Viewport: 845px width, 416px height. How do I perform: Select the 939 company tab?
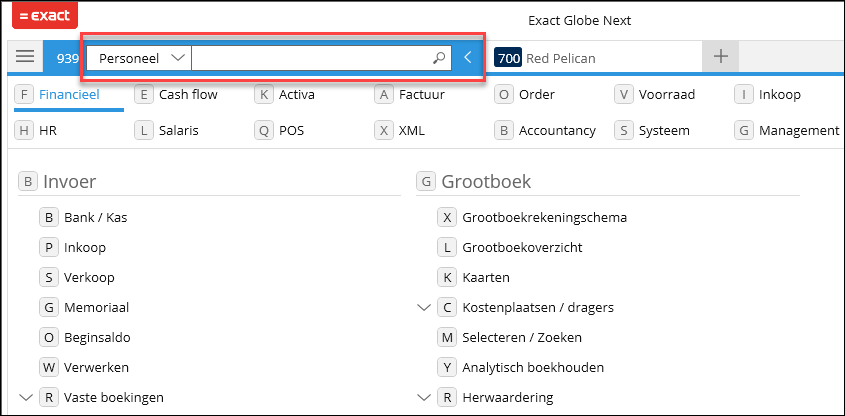pyautogui.click(x=67, y=58)
